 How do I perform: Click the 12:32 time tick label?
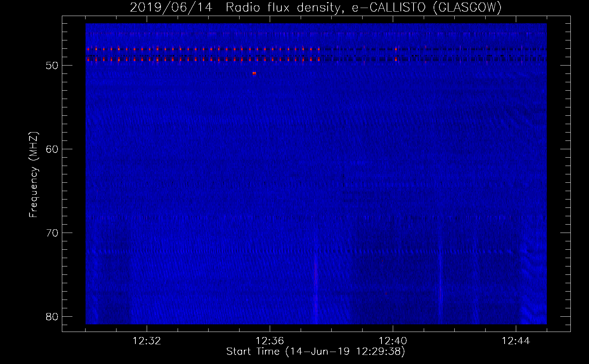pyautogui.click(x=147, y=341)
